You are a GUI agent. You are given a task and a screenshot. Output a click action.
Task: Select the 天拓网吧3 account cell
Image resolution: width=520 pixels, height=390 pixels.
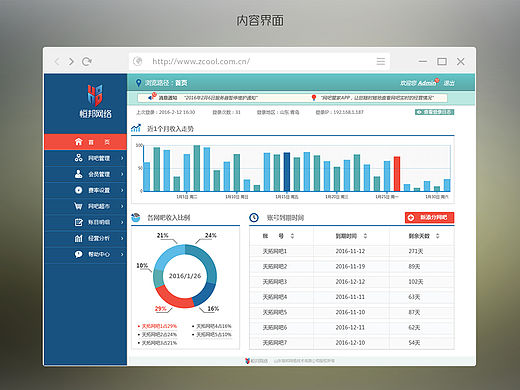pos(275,282)
